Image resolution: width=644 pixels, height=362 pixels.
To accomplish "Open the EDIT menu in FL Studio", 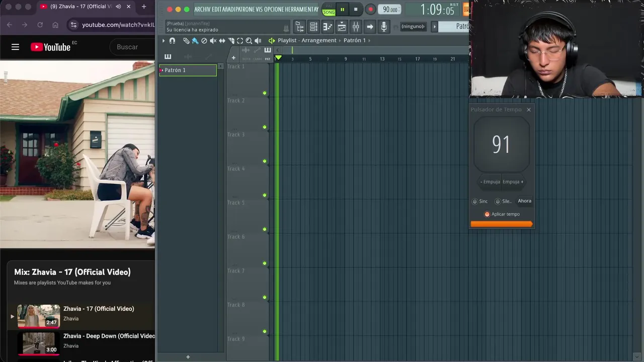I will point(217,10).
